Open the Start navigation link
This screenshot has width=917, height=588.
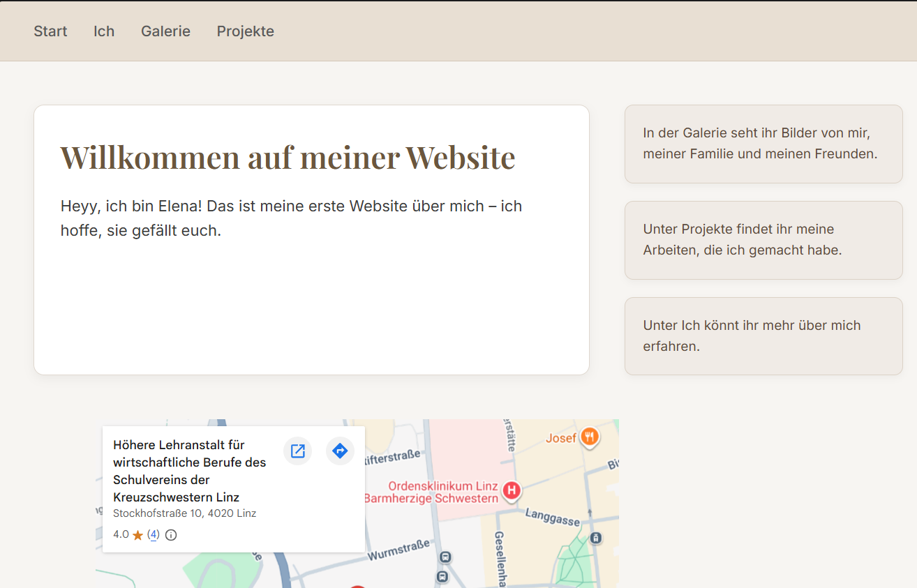tap(50, 31)
